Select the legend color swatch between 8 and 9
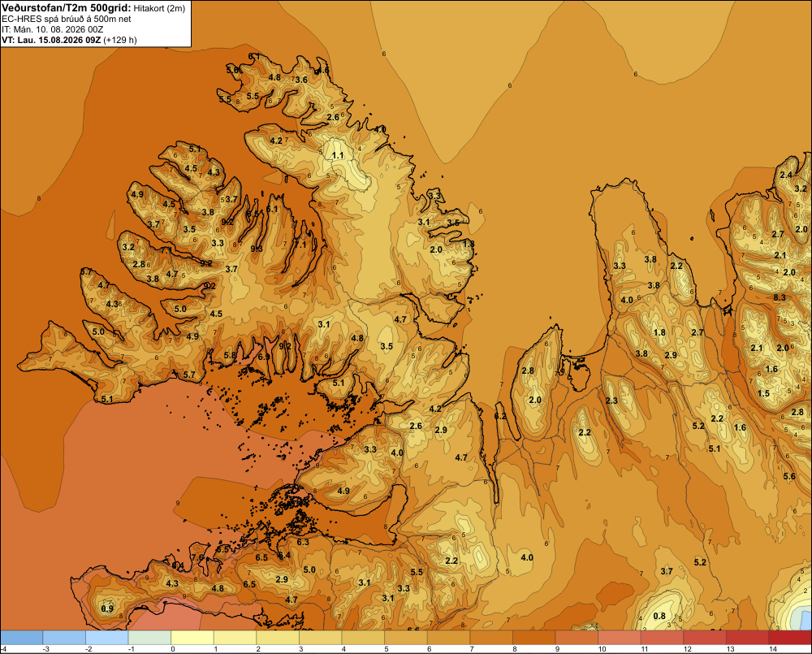Screen dimensions: 812x654 534,638
